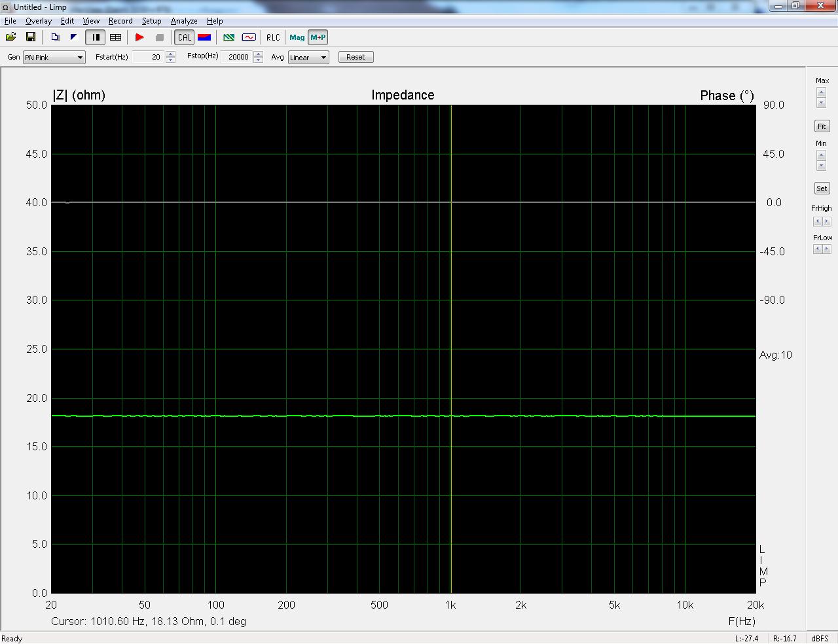Screen dimensions: 838x644
Task: Toggle the grid view icon
Action: click(x=115, y=37)
